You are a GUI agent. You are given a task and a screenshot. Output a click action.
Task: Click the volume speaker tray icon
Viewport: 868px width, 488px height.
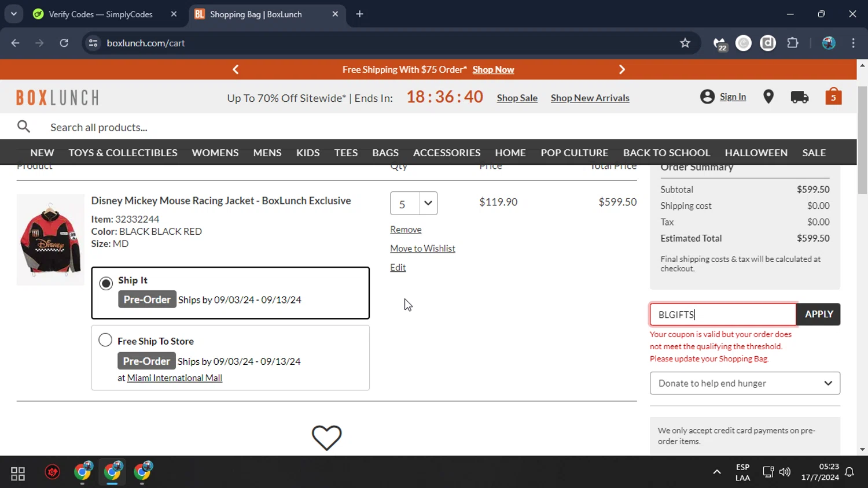(x=785, y=472)
